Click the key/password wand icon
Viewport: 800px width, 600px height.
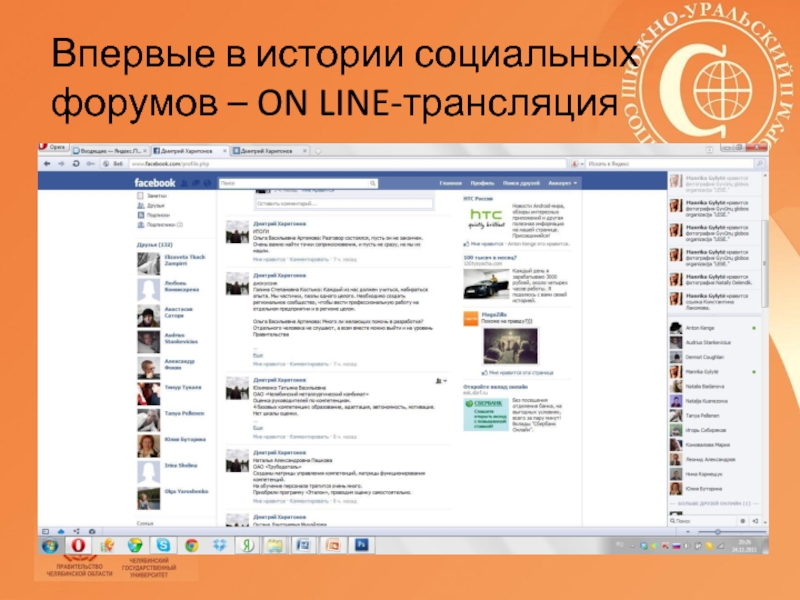[91, 164]
